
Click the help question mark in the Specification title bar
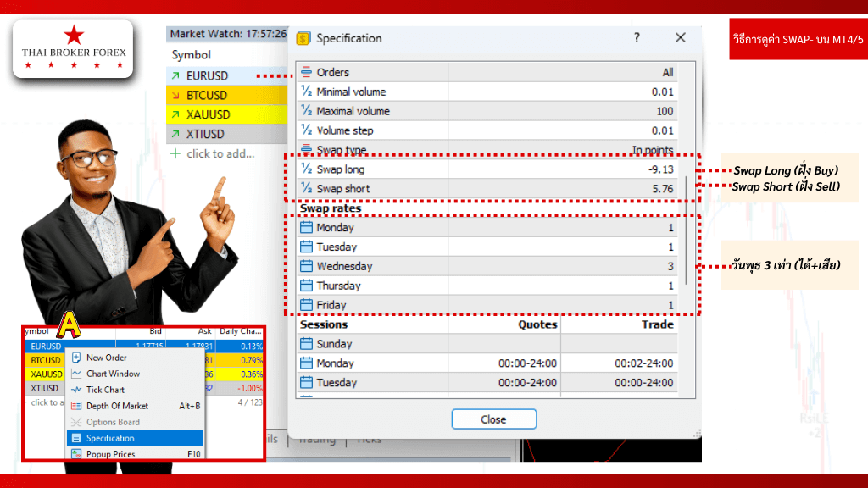pos(637,37)
